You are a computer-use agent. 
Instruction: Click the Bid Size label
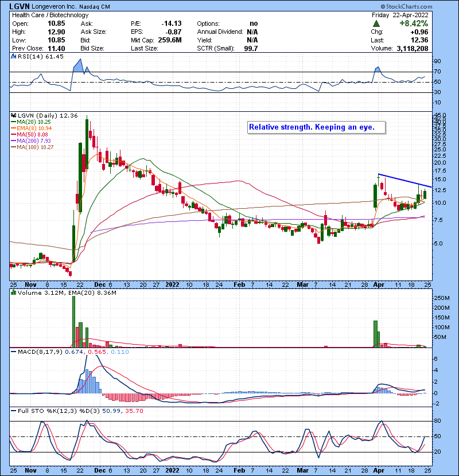pos(92,49)
